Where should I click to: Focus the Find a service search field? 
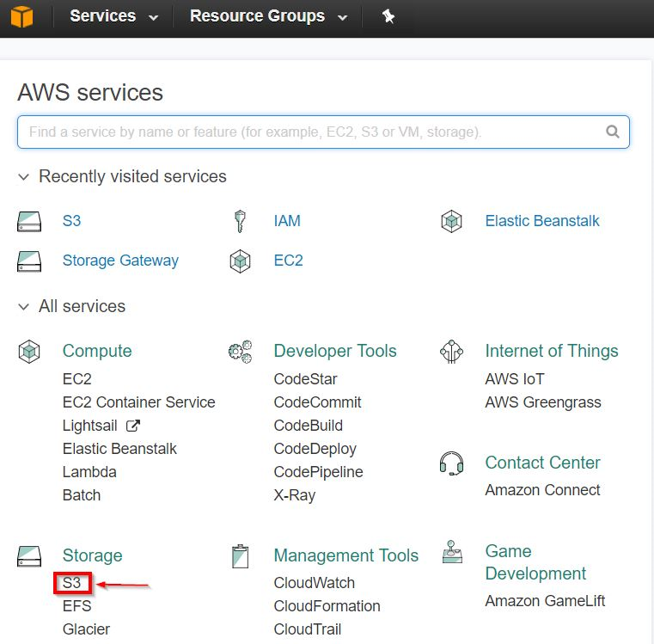coord(323,132)
